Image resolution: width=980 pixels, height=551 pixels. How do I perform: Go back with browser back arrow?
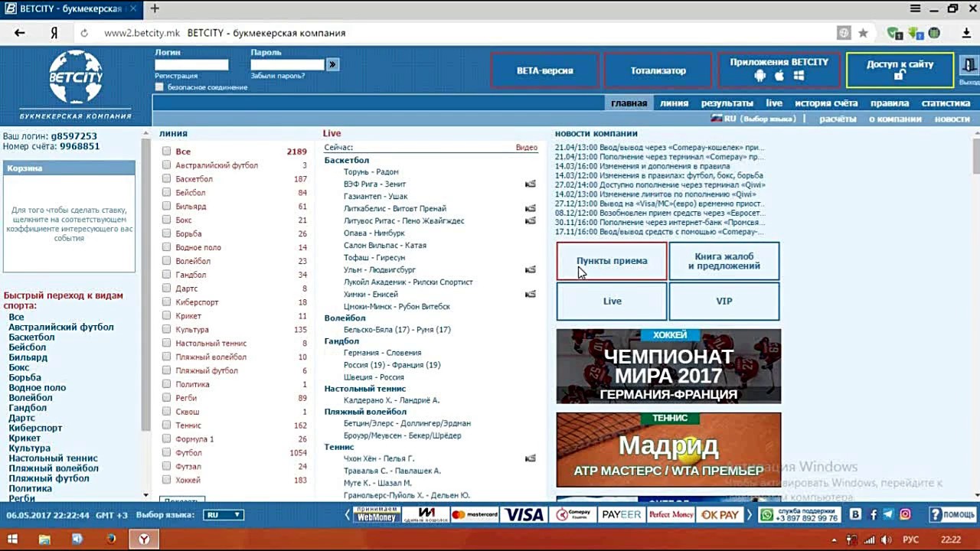pyautogui.click(x=20, y=33)
